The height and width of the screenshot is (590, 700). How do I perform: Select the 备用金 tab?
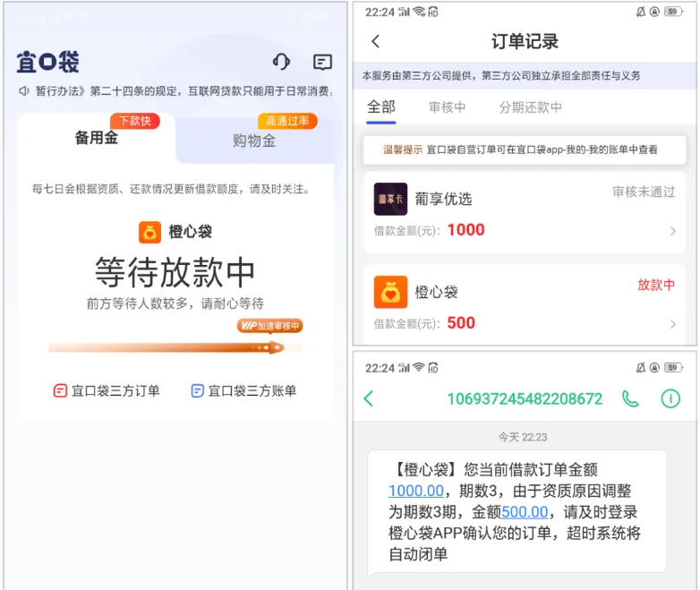coord(97,138)
